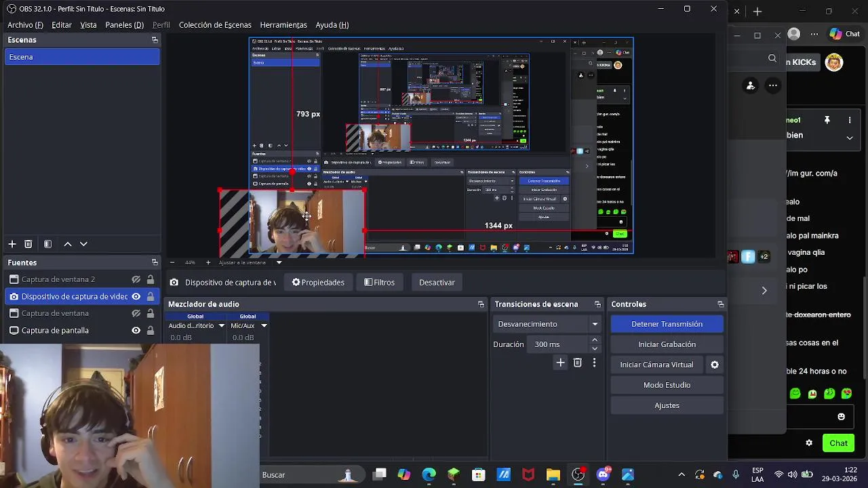Remove the transition with trash icon
This screenshot has width=868, height=488.
[x=578, y=363]
